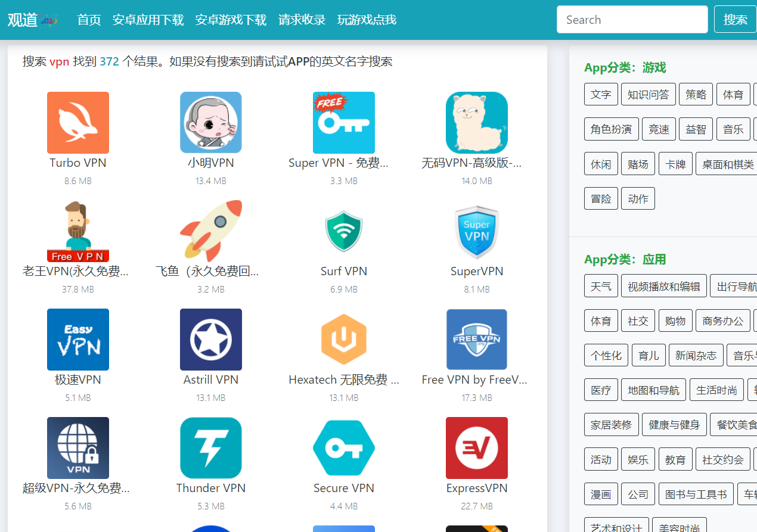Select the 视频播放和编辑 category tag
The height and width of the screenshot is (532, 757).
point(664,286)
